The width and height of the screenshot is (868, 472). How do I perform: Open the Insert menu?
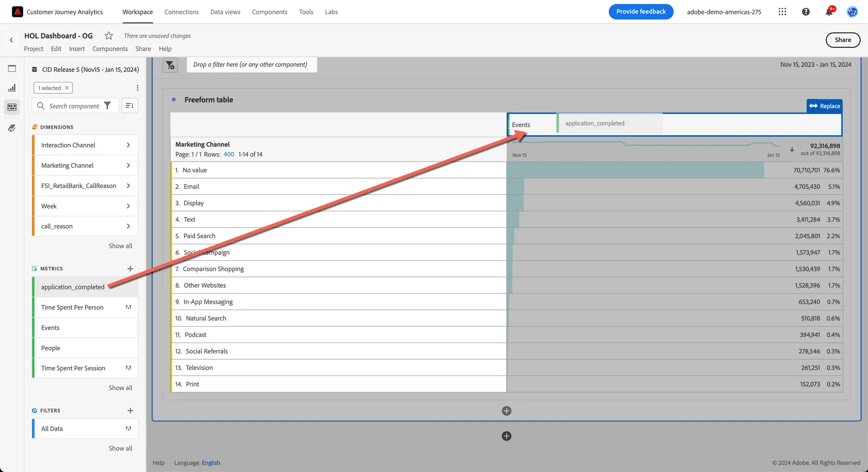[x=77, y=48]
